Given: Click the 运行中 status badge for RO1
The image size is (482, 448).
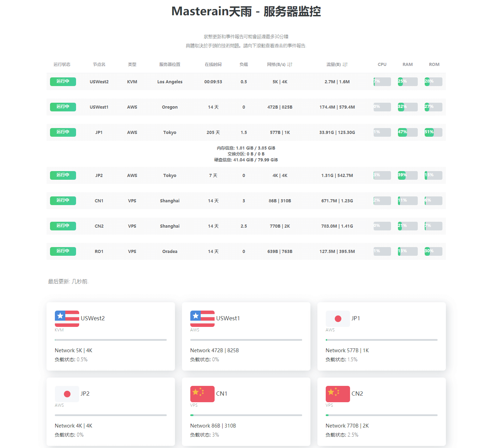Looking at the screenshot, I should point(63,251).
